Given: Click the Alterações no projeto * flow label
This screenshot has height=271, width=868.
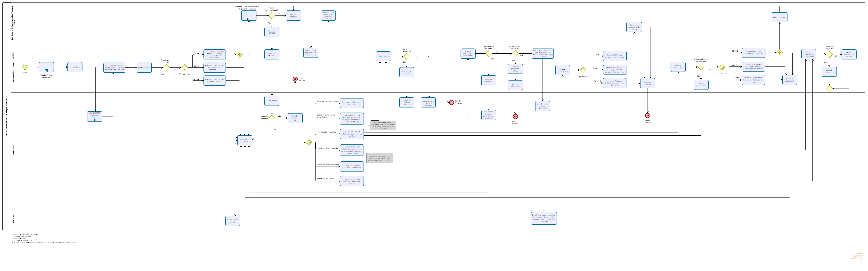Looking at the screenshot, I should (326, 178).
